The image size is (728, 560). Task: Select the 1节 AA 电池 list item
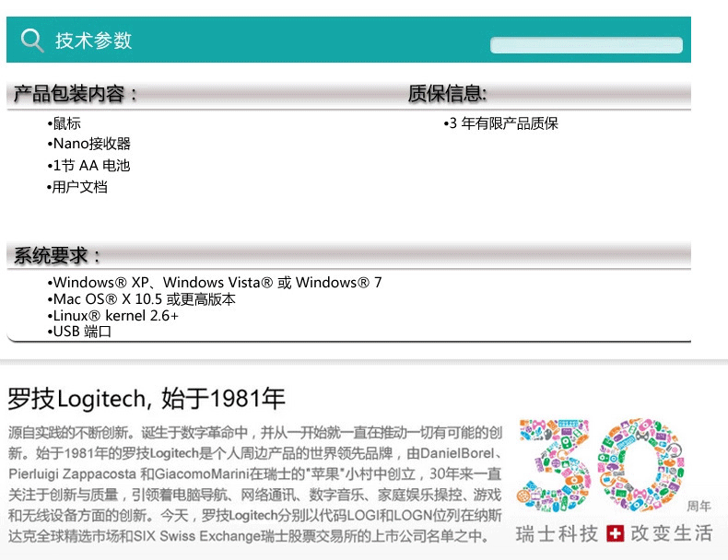(x=88, y=165)
